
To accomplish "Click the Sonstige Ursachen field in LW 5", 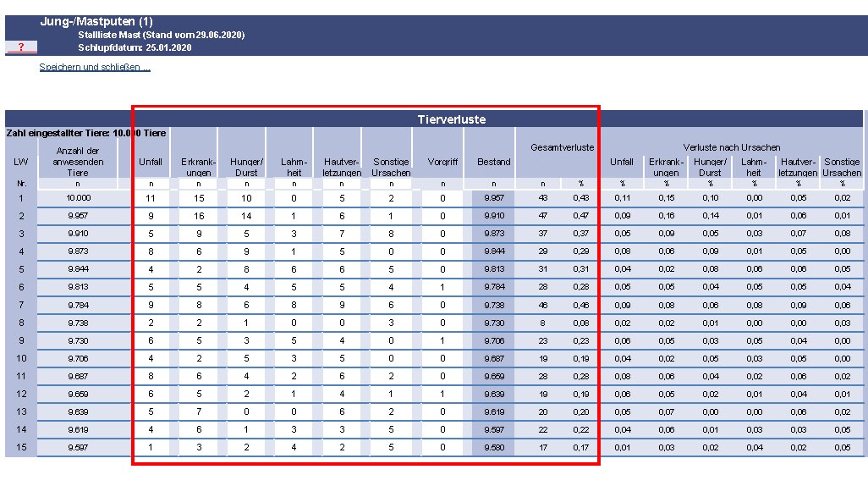I will 390,269.
